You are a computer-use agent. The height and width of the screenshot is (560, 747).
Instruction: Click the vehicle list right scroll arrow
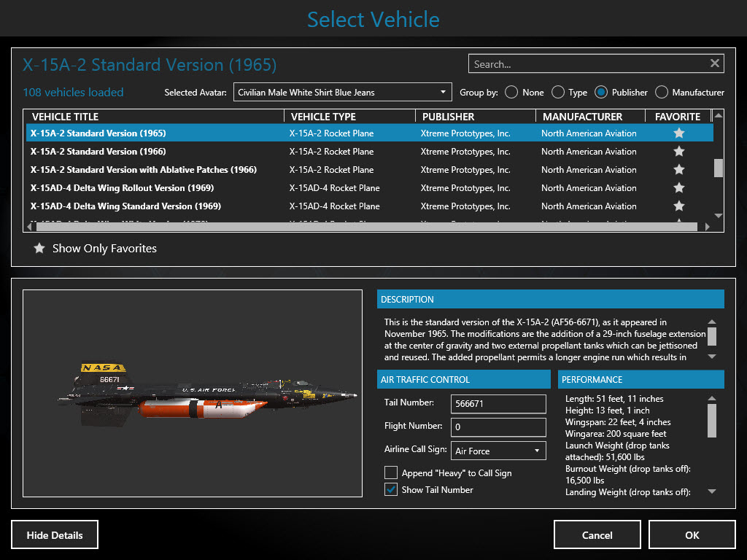tap(708, 227)
